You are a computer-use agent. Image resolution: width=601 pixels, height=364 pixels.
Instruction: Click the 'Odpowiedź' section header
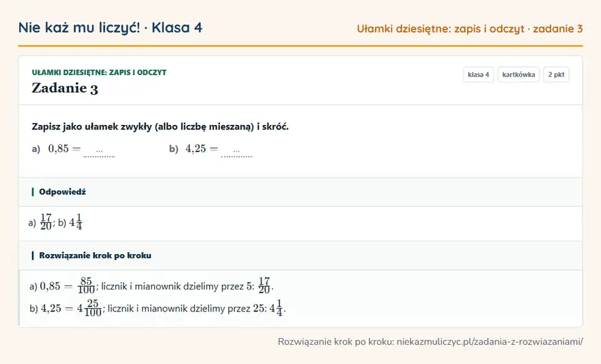(62, 192)
